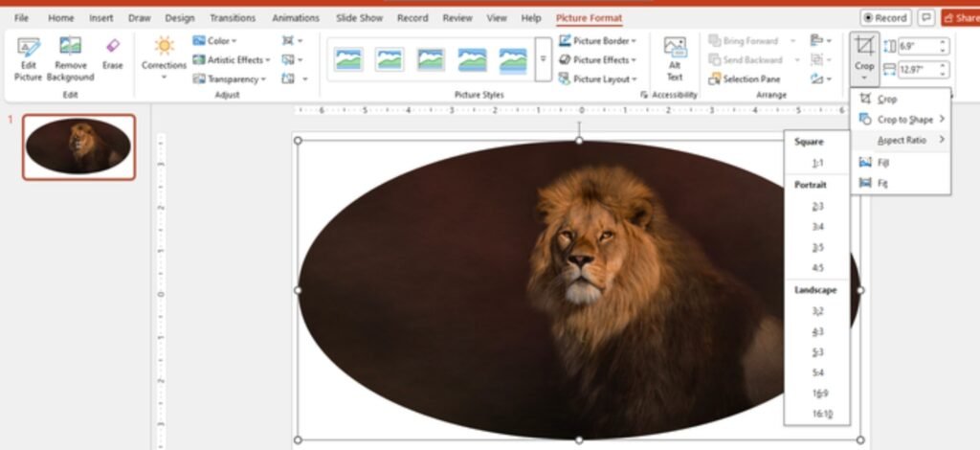Apply the third picture style thumbnail
This screenshot has width=980, height=450.
(x=431, y=59)
